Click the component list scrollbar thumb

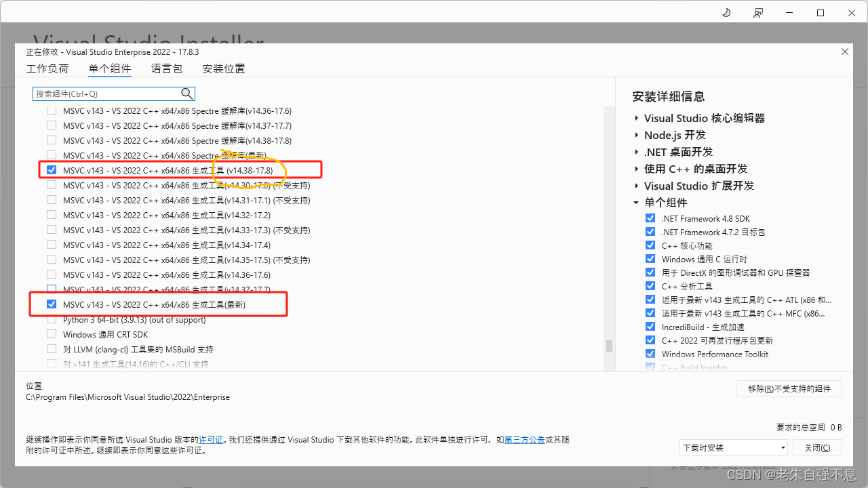tap(609, 346)
